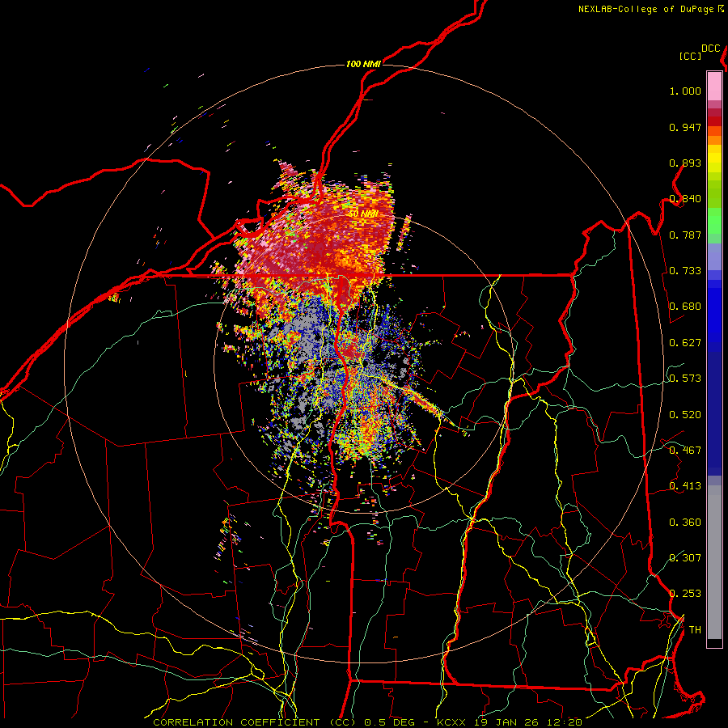Select the 0.733 value on the color scale

685,271
